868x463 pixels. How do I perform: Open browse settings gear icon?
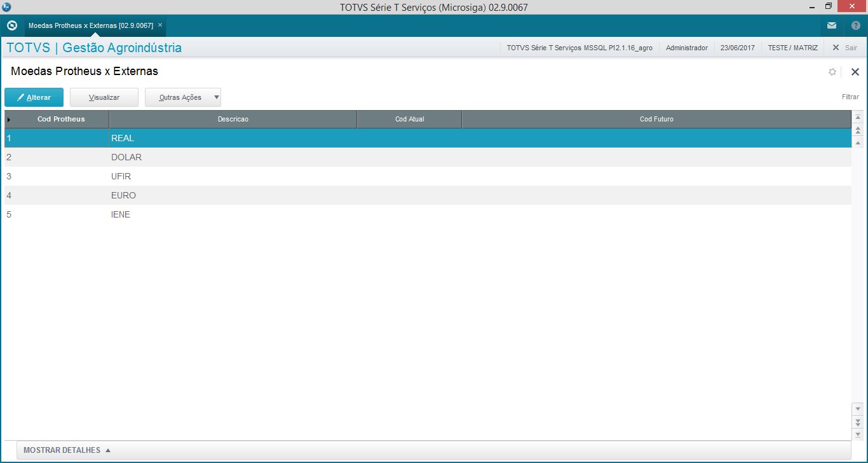pos(832,72)
